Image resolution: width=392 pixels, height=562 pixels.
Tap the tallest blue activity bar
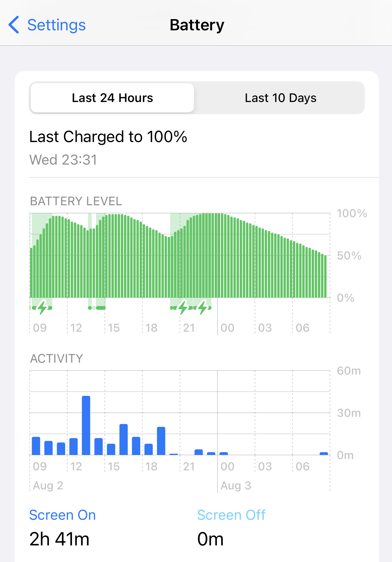pos(86,425)
